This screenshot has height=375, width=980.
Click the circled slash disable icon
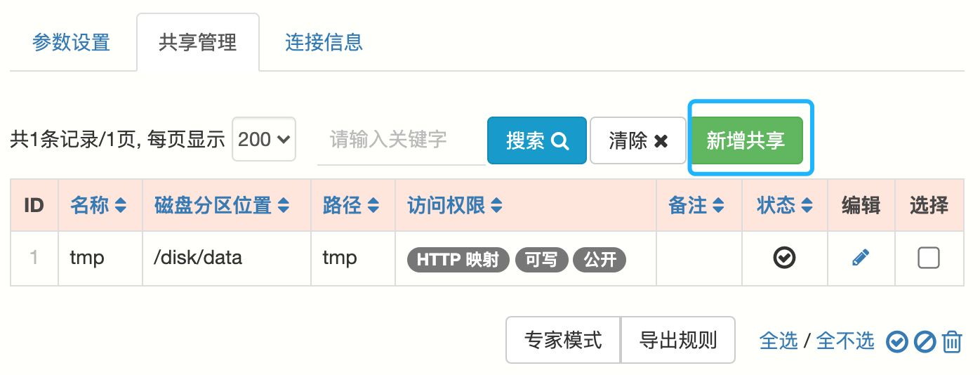pyautogui.click(x=924, y=342)
